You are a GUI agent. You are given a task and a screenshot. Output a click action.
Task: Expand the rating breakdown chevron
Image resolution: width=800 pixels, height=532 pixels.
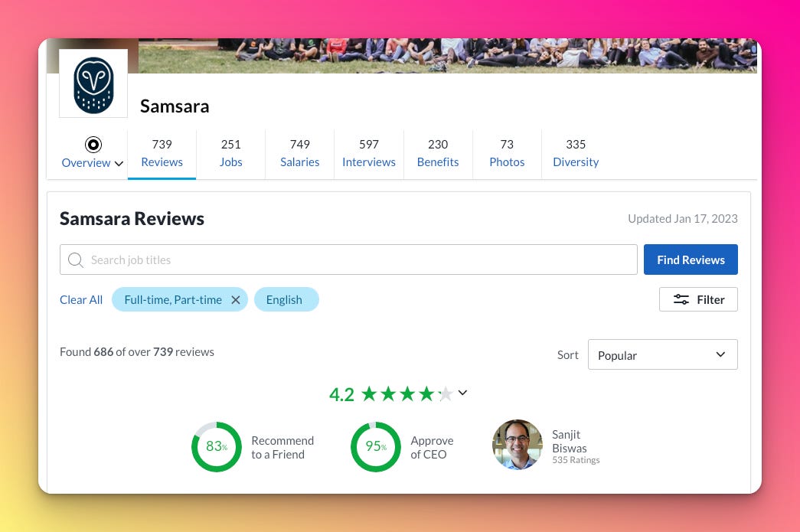pos(462,393)
